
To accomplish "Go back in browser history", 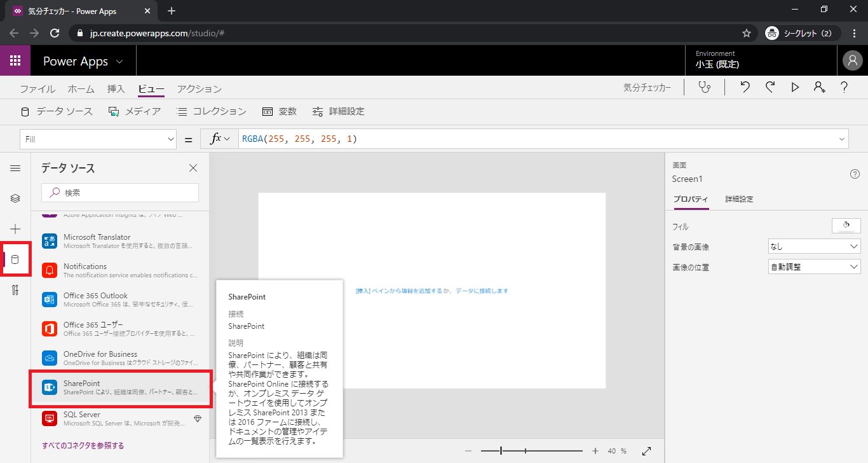I will coord(14,33).
